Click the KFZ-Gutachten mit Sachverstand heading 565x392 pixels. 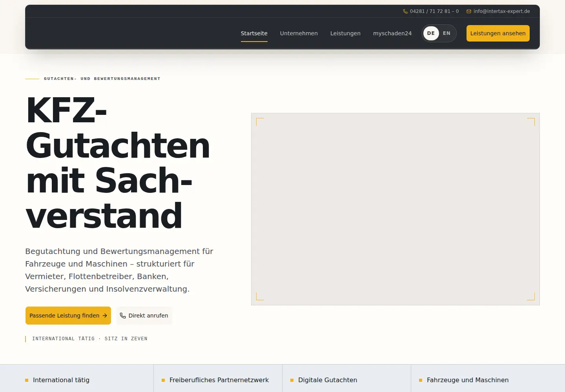point(118,163)
